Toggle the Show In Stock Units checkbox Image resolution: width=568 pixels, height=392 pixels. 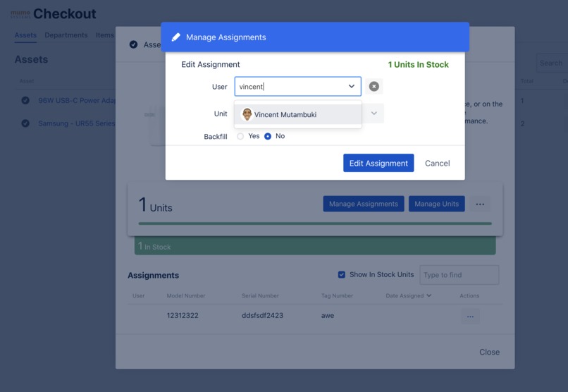pyautogui.click(x=342, y=275)
